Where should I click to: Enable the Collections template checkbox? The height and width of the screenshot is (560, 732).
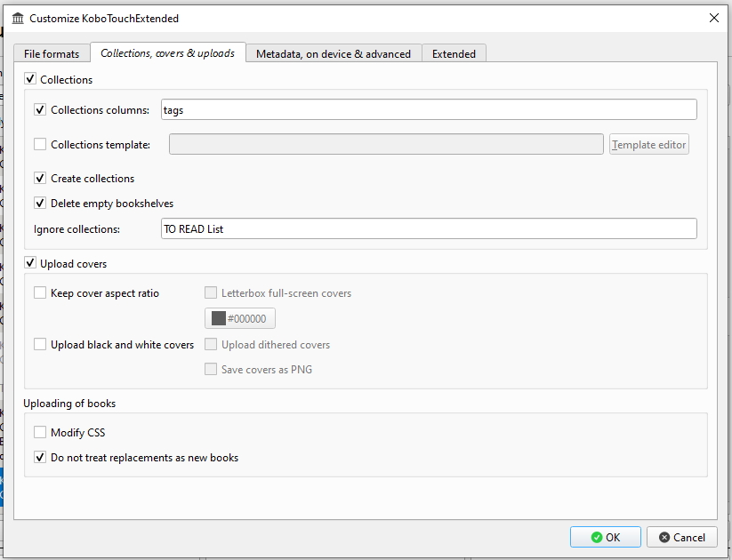tap(40, 144)
